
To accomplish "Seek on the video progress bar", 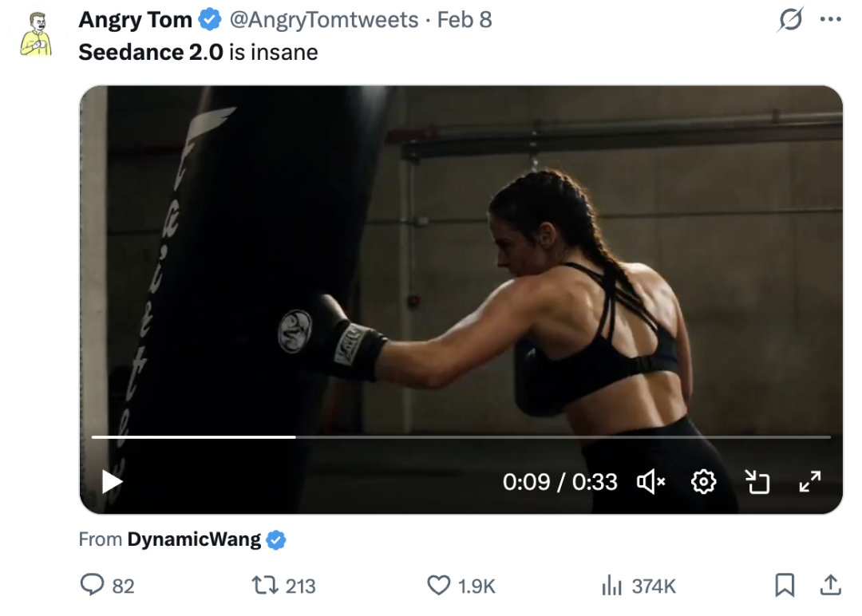I will pyautogui.click(x=461, y=437).
